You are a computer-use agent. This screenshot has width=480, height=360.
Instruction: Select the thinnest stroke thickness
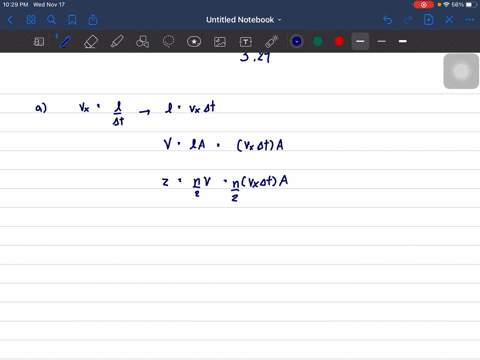click(382, 41)
